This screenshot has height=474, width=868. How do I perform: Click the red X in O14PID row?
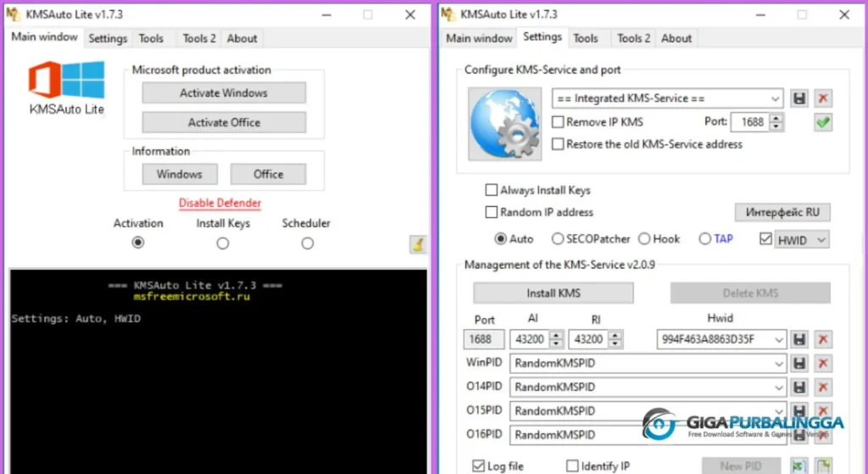click(822, 387)
